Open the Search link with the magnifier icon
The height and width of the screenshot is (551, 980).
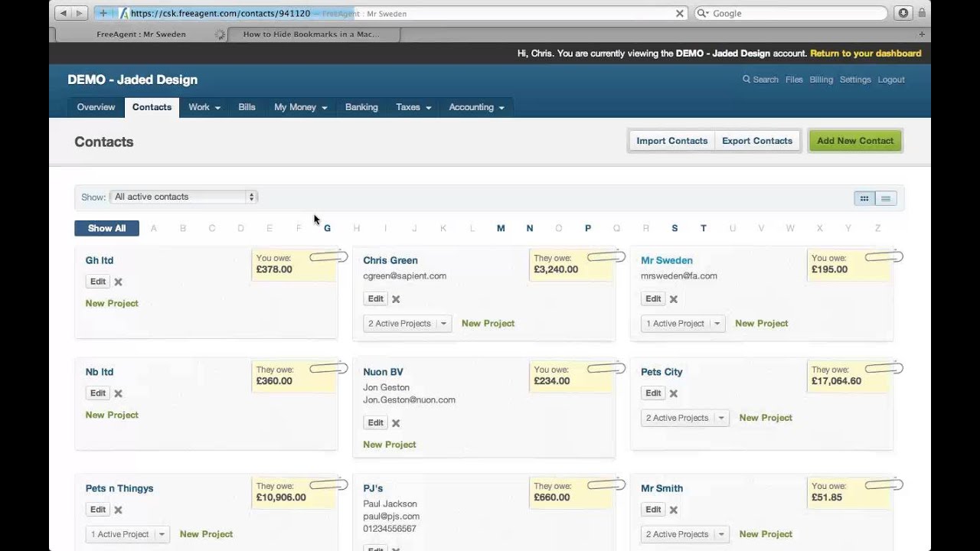click(x=760, y=80)
